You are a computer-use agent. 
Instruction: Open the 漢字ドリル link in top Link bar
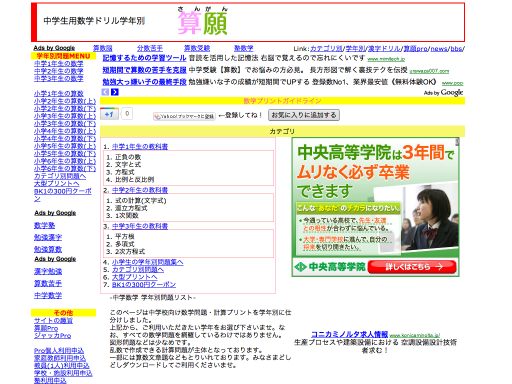384,49
